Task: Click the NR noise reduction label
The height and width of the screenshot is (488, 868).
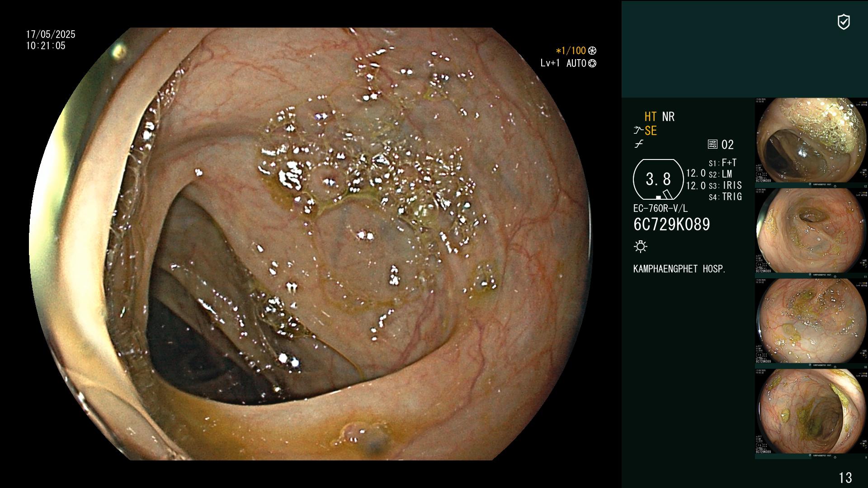Action: (x=668, y=117)
